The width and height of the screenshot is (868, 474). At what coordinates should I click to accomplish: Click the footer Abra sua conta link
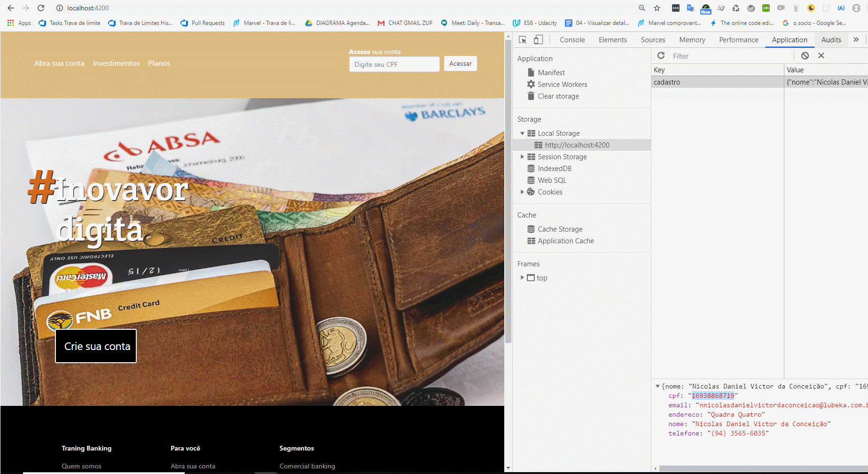pyautogui.click(x=193, y=466)
